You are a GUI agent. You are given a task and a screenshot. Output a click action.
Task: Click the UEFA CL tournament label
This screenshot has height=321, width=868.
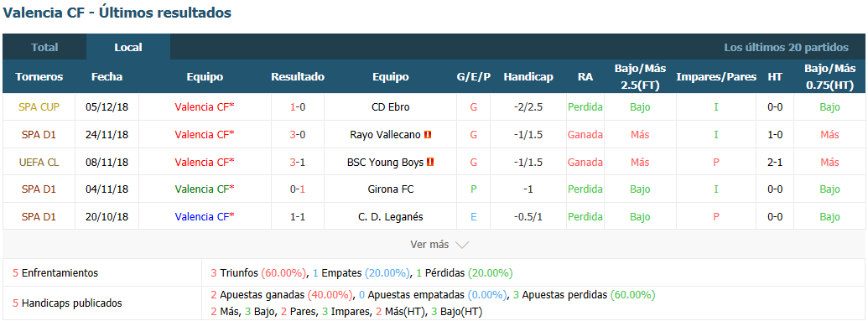(x=39, y=162)
